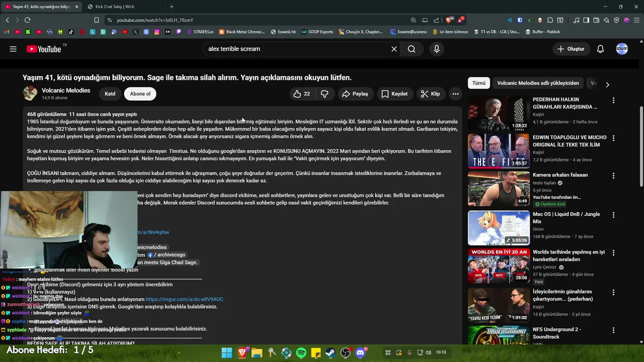Run search with the magnifier button
This screenshot has width=644, height=362.
(x=412, y=49)
